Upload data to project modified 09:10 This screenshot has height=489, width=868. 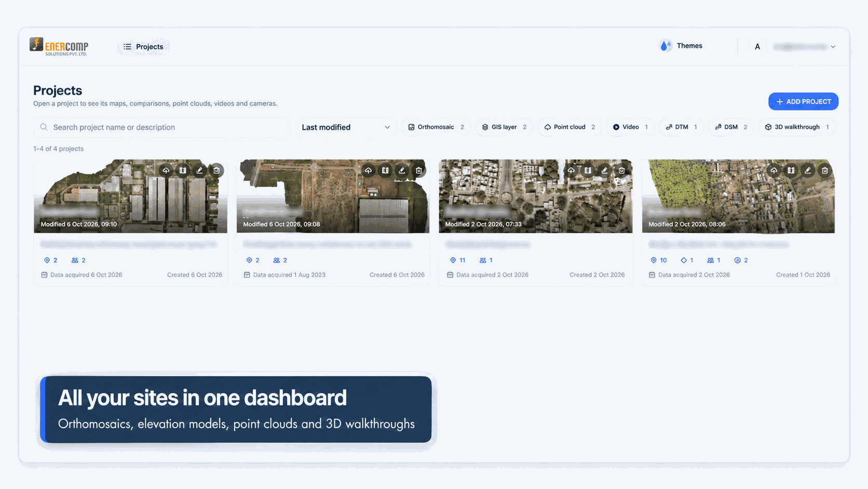coord(166,170)
